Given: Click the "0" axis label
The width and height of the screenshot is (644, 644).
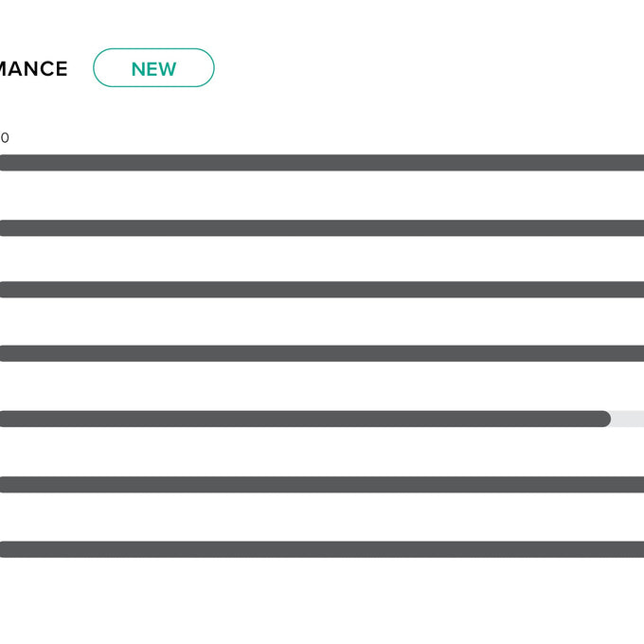Looking at the screenshot, I should pos(5,138).
